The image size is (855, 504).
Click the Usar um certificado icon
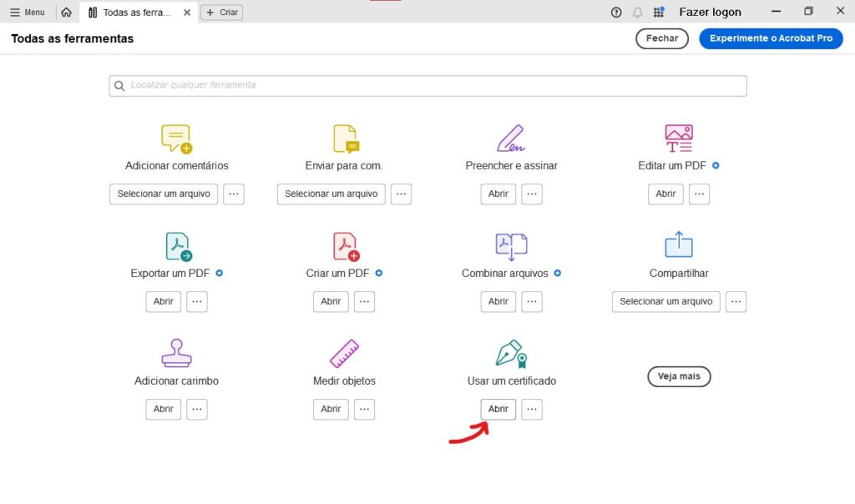tap(511, 354)
